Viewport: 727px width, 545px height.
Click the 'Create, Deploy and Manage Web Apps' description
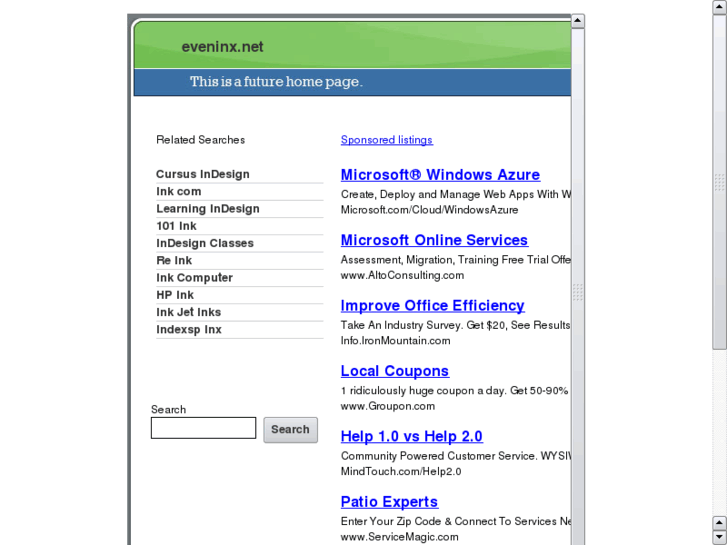(456, 194)
